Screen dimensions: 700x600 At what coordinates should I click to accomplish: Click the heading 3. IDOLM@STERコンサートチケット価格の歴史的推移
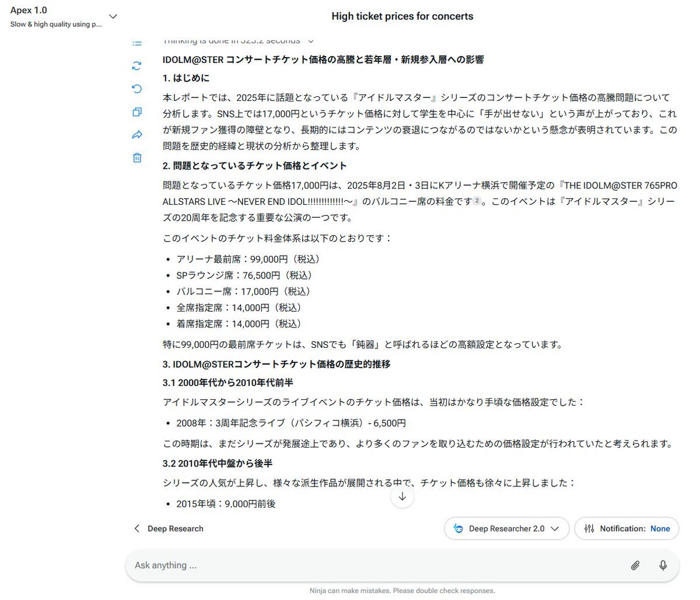pos(276,364)
